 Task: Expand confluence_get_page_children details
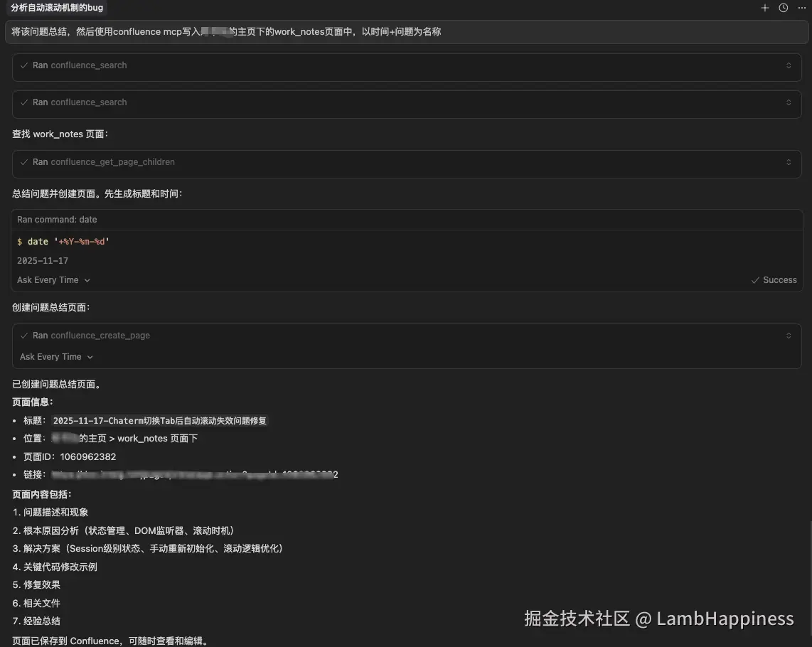(x=788, y=162)
